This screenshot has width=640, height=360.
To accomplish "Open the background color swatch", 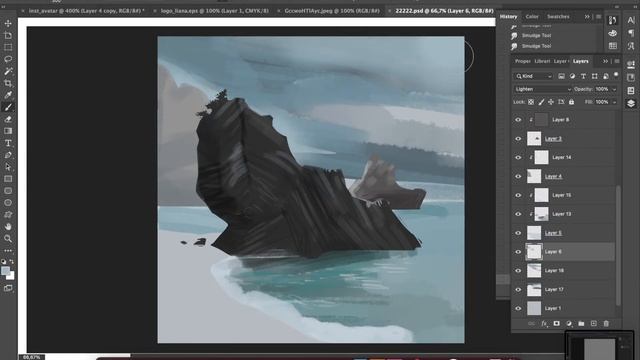I will (11, 276).
